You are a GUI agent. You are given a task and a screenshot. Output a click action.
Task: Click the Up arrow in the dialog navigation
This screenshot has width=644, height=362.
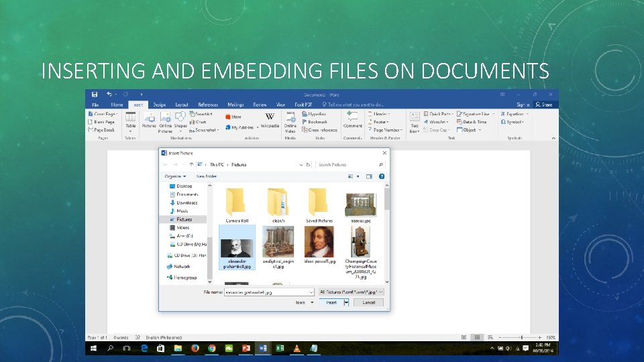point(191,165)
